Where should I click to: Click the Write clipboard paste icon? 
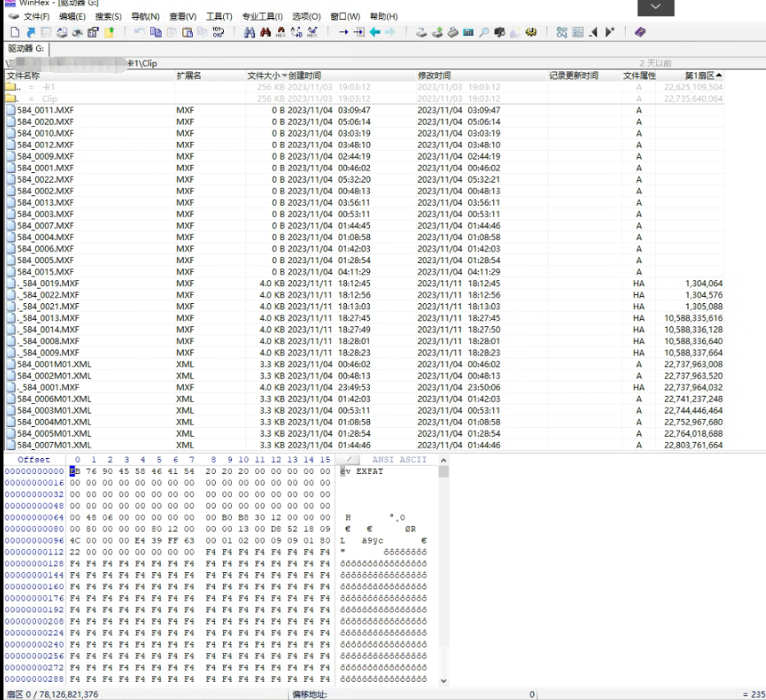[x=187, y=32]
